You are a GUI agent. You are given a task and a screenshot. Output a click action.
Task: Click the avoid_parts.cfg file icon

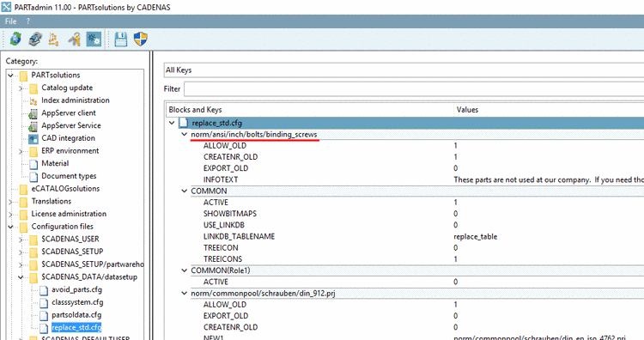(x=44, y=290)
